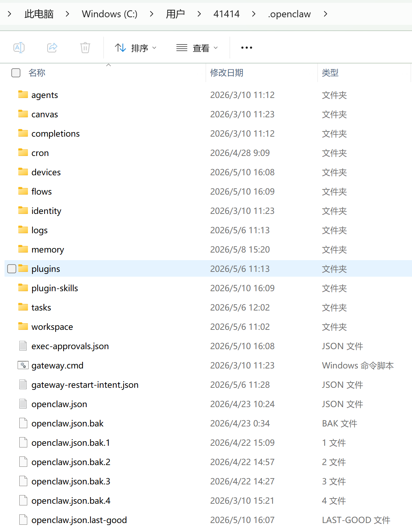Click date 2026/5/6 12:02 of tasks
The height and width of the screenshot is (532, 412).
tap(240, 307)
